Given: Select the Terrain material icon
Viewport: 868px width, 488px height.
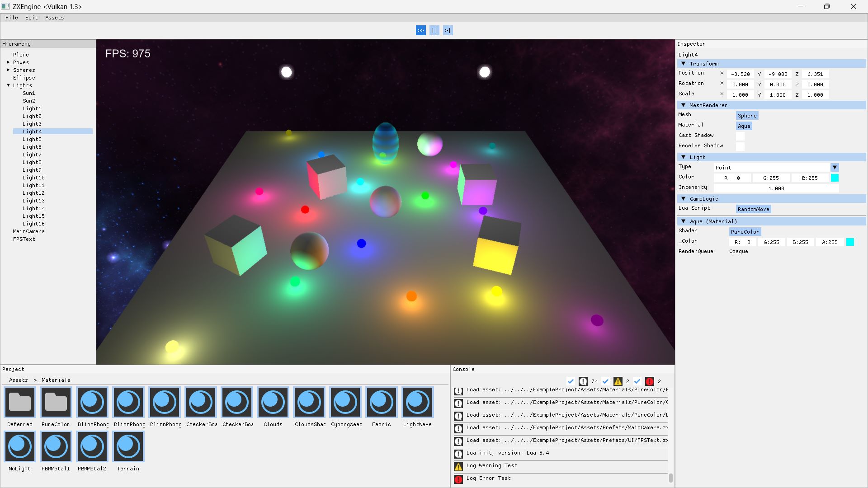Looking at the screenshot, I should 128,446.
